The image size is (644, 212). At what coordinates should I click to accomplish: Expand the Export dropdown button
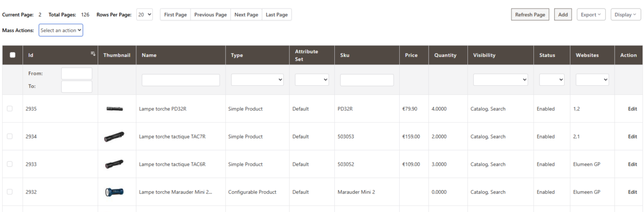point(591,14)
